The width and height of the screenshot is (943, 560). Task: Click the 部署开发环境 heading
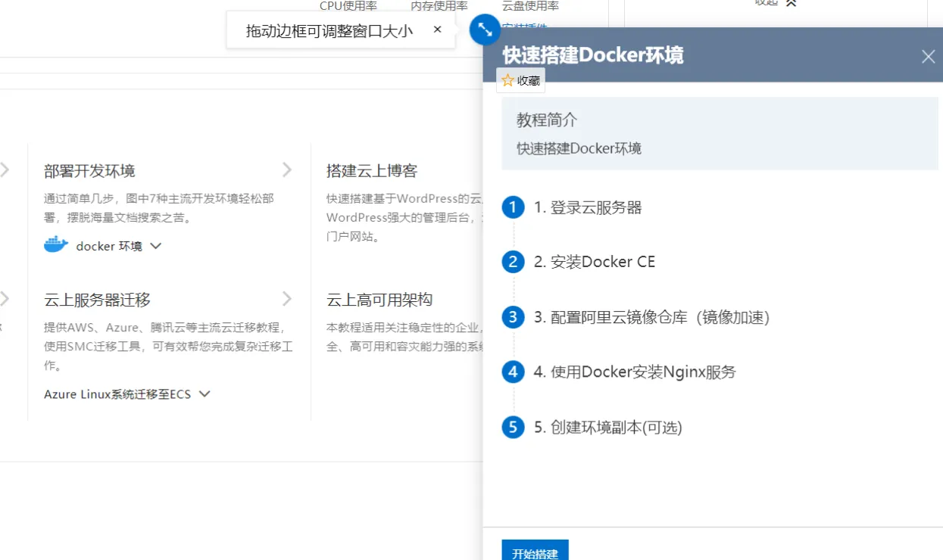[89, 171]
